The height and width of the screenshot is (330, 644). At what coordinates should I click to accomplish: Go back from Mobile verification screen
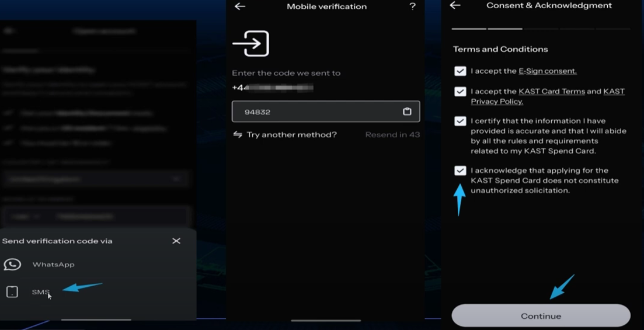(x=240, y=6)
